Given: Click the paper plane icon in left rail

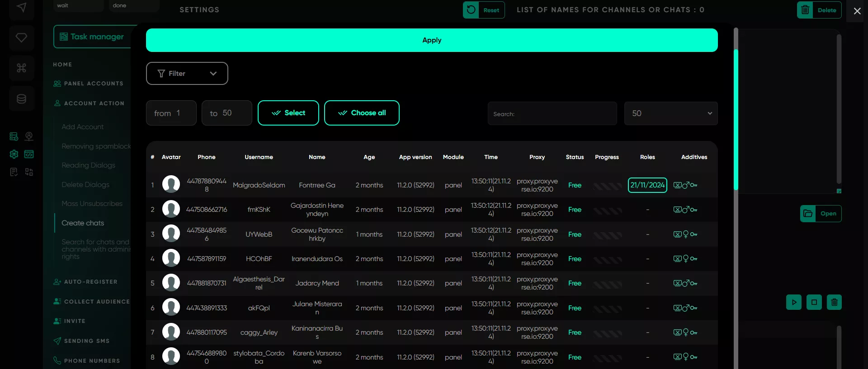Looking at the screenshot, I should [x=21, y=8].
